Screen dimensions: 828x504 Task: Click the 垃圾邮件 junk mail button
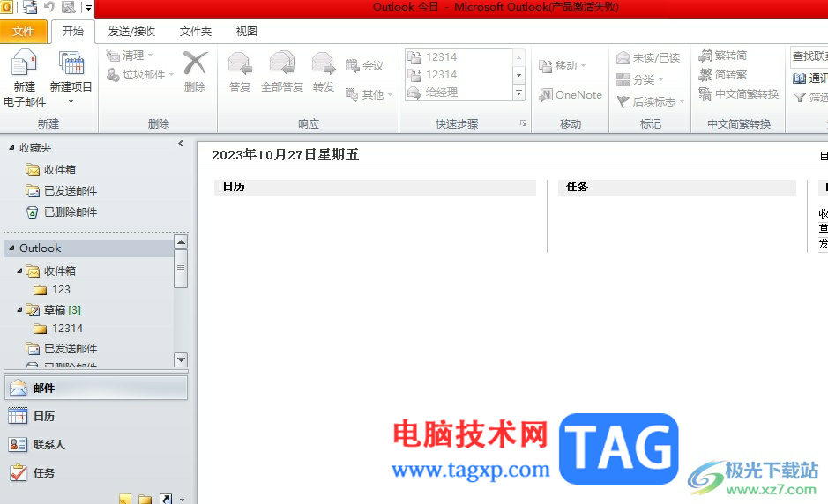[140, 75]
